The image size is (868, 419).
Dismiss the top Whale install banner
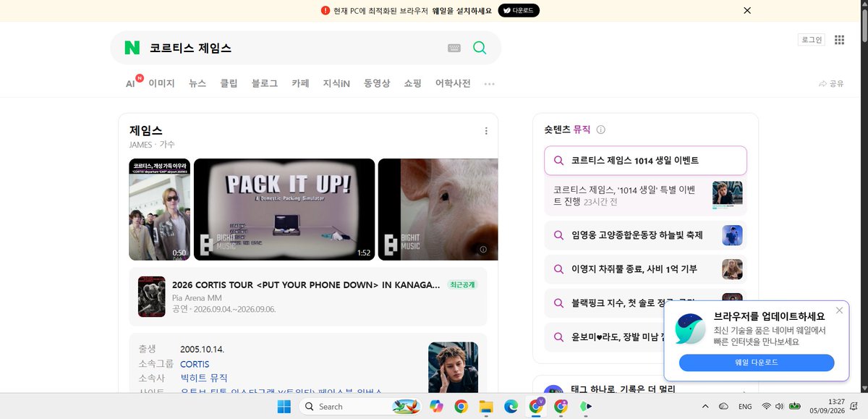pos(747,10)
